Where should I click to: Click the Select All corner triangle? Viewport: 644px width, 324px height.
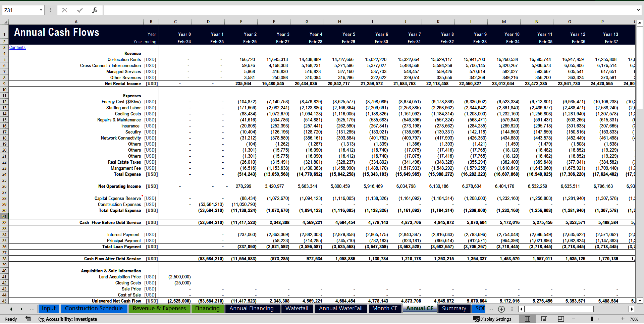[5, 22]
